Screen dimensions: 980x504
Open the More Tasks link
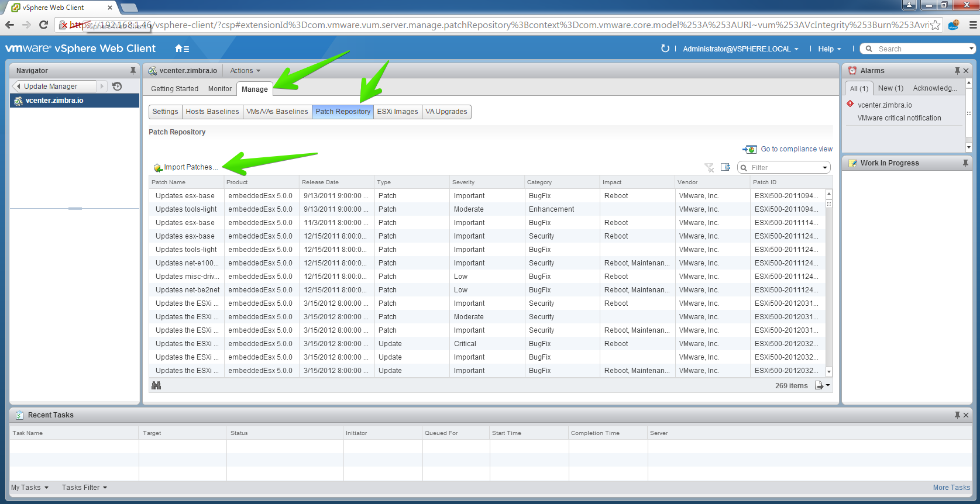pos(951,488)
